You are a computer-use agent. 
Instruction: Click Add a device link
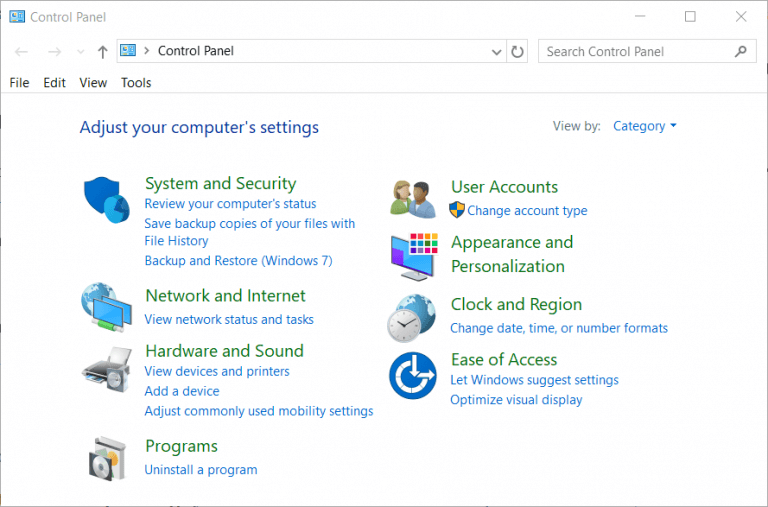pyautogui.click(x=182, y=391)
